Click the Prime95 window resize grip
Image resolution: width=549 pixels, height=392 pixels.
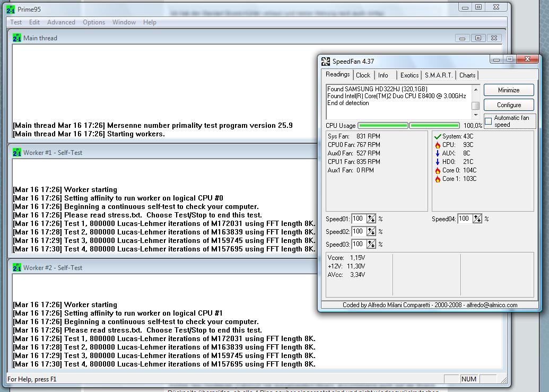503,380
